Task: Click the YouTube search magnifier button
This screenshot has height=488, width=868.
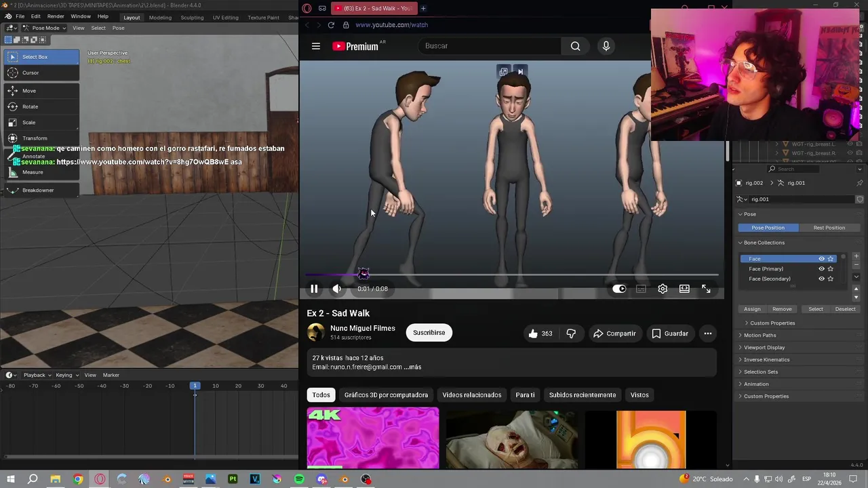Action: 575,46
